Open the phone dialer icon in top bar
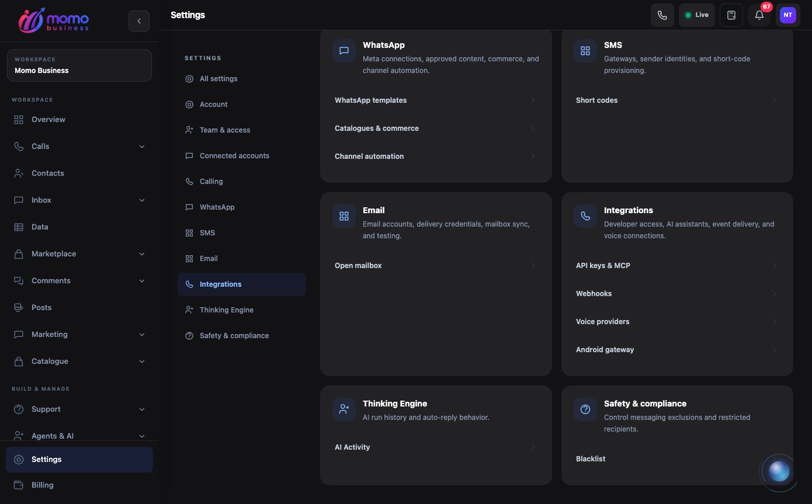Image resolution: width=812 pixels, height=504 pixels. [x=662, y=15]
